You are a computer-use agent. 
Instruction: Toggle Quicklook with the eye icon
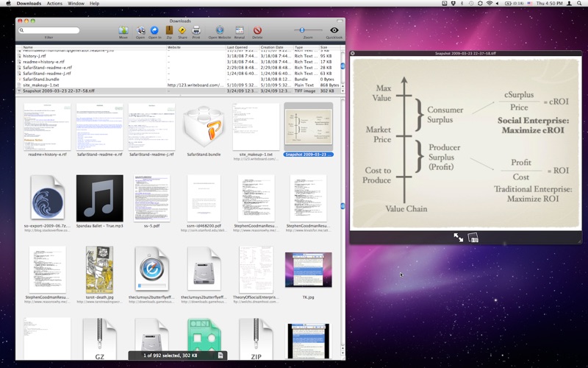(334, 30)
